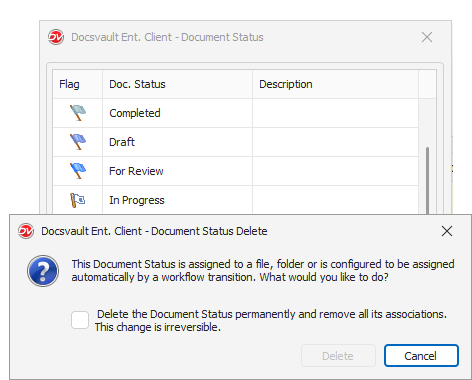Close the Document Status window
Viewport: 472px width, 380px height.
tap(427, 37)
